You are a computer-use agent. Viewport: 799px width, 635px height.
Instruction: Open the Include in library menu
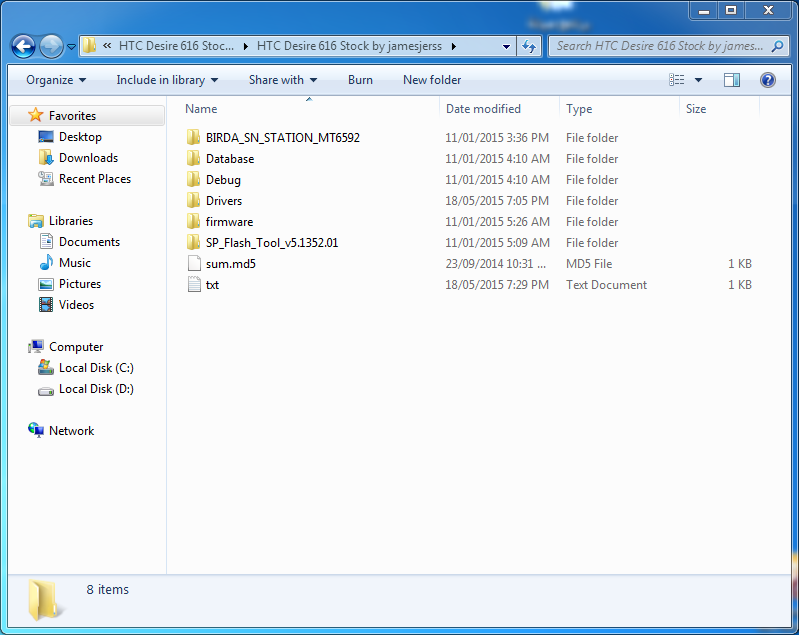[167, 80]
